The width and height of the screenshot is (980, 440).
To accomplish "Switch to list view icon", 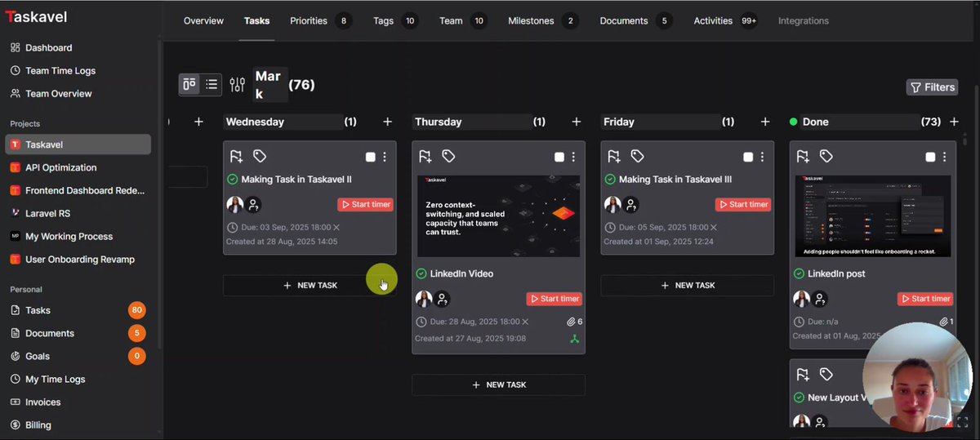I will [x=212, y=84].
